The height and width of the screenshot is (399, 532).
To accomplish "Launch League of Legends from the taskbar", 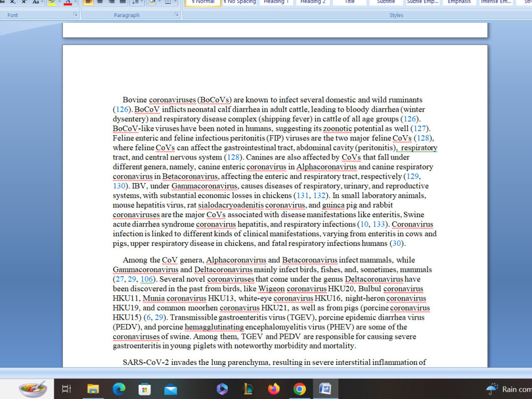I will pos(248,389).
